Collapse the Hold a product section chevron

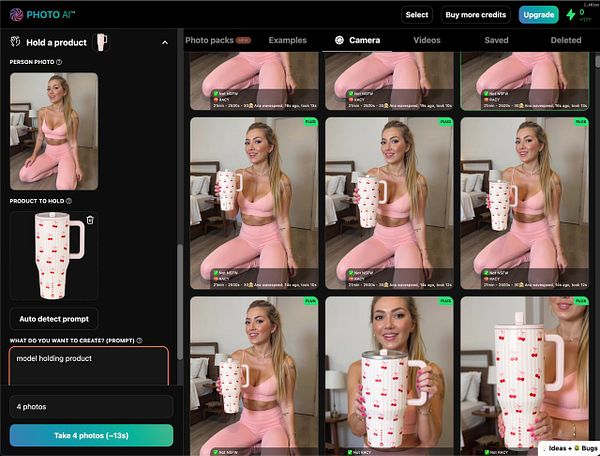click(165, 42)
